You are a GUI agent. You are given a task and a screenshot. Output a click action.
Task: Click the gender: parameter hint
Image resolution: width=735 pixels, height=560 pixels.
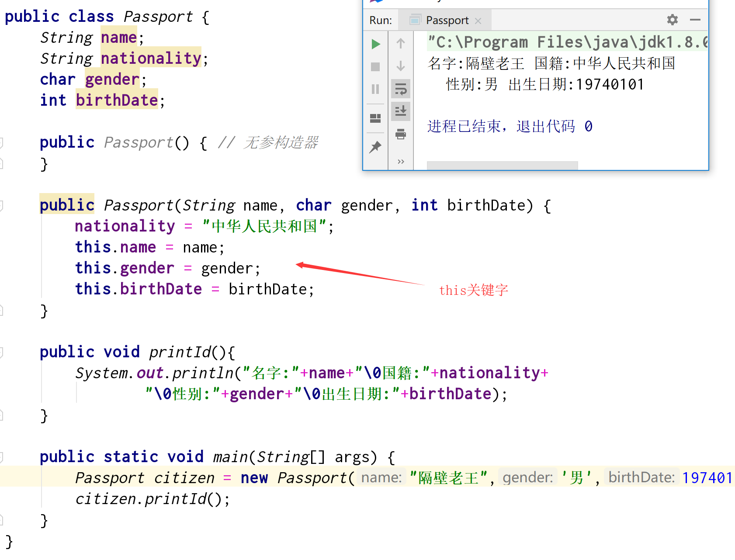[x=528, y=477]
